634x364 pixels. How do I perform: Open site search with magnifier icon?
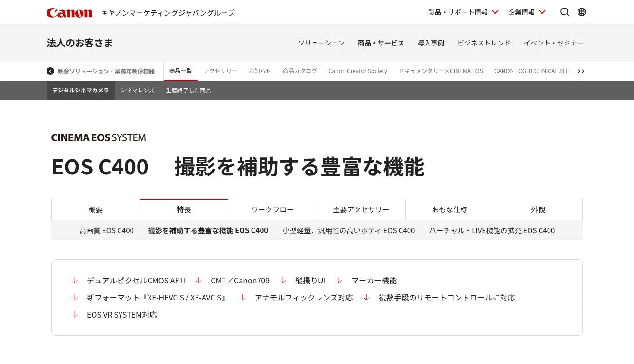pos(564,12)
